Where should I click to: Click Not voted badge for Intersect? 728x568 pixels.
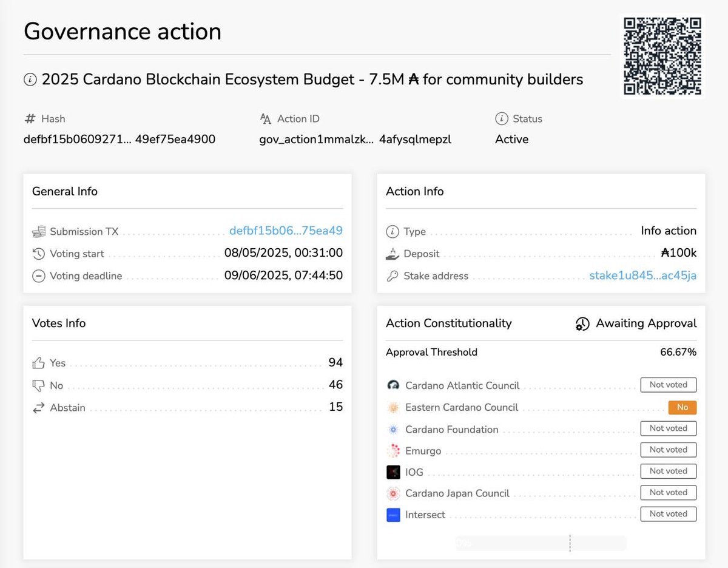click(x=669, y=513)
